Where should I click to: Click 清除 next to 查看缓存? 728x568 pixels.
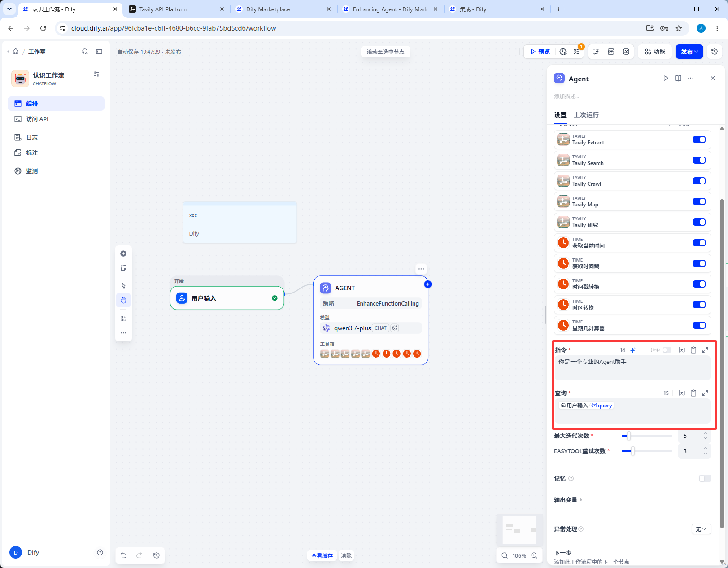pyautogui.click(x=346, y=555)
